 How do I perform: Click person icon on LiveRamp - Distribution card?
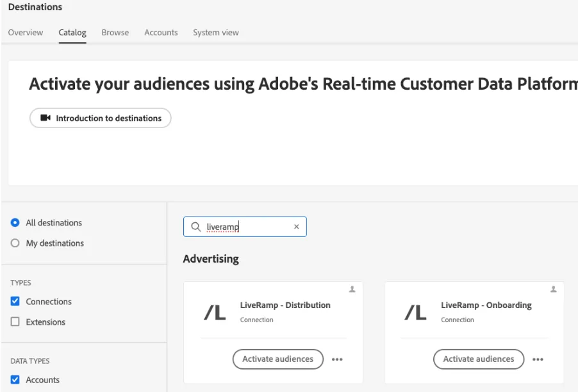(x=352, y=290)
